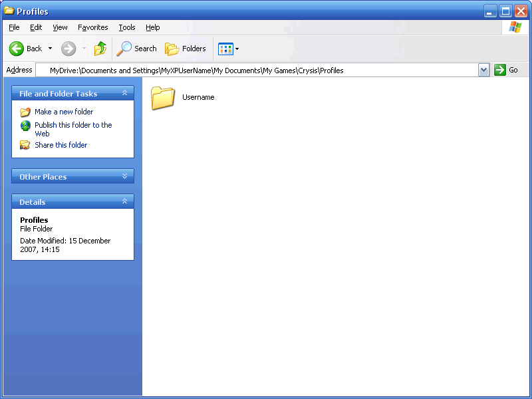Open the Tools menu
This screenshot has width=532, height=399.
tap(127, 27)
